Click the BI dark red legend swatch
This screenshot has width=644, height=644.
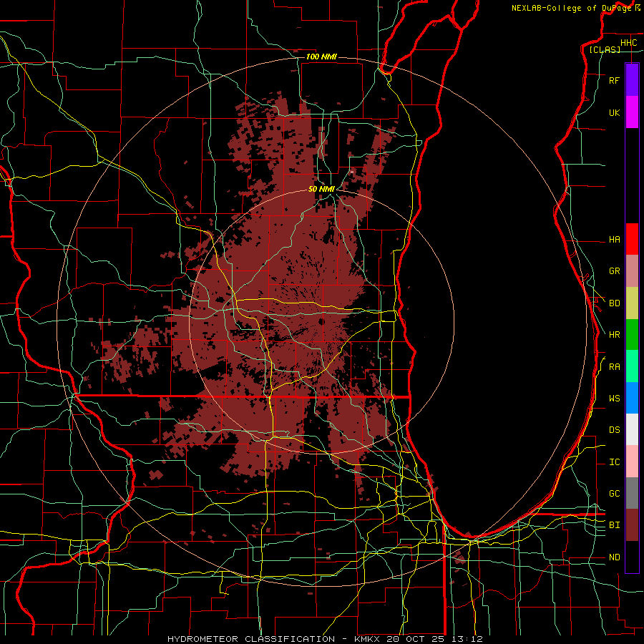tap(632, 525)
